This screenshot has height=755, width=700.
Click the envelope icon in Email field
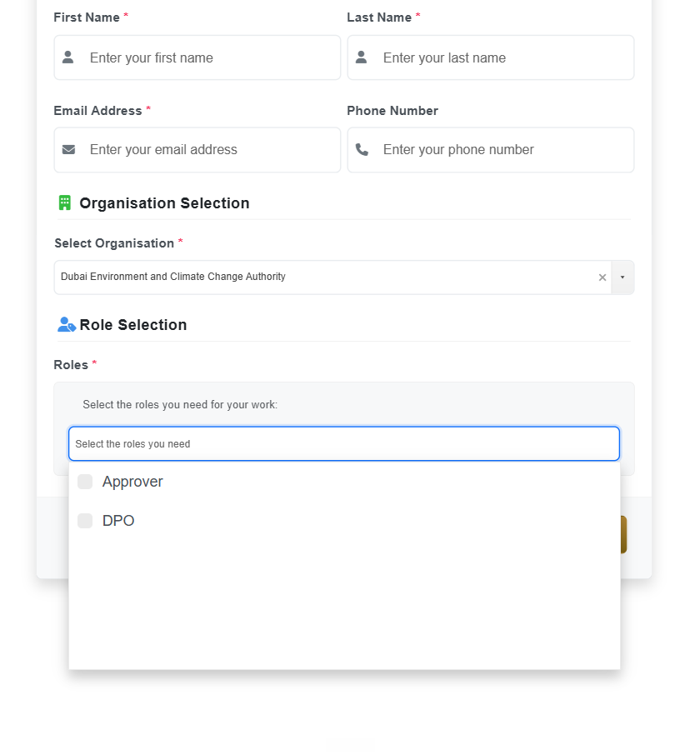point(68,150)
